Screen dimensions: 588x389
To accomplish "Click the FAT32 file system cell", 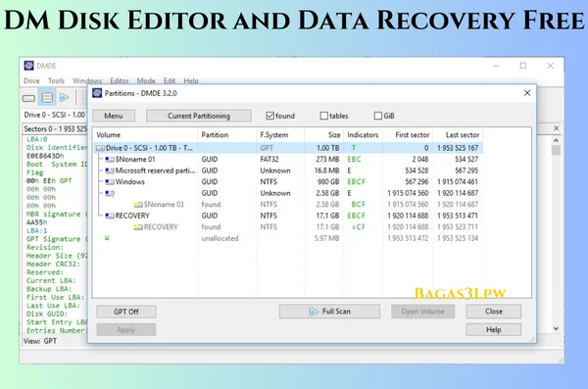I will click(x=269, y=160).
